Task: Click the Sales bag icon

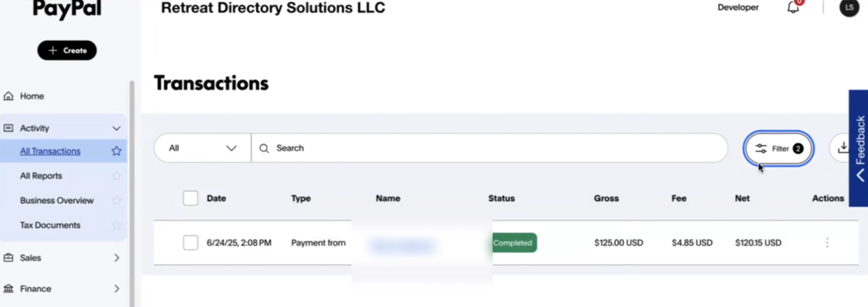Action: tap(8, 258)
